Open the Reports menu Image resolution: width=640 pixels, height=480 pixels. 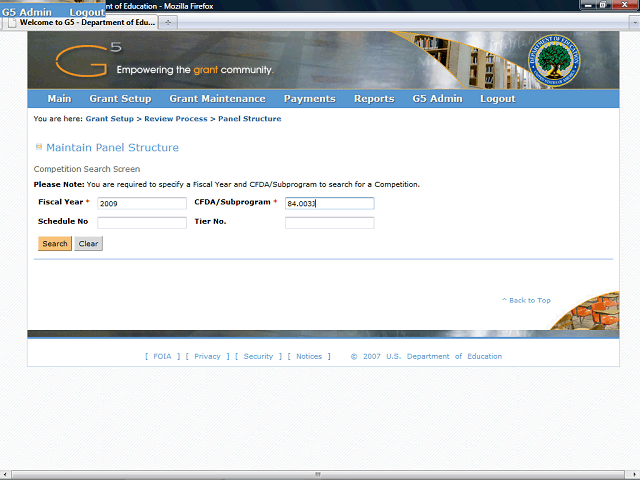pos(374,99)
